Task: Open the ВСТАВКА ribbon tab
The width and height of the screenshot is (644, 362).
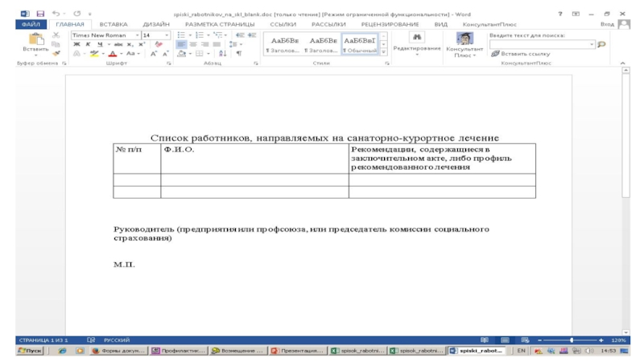Action: 113,25
